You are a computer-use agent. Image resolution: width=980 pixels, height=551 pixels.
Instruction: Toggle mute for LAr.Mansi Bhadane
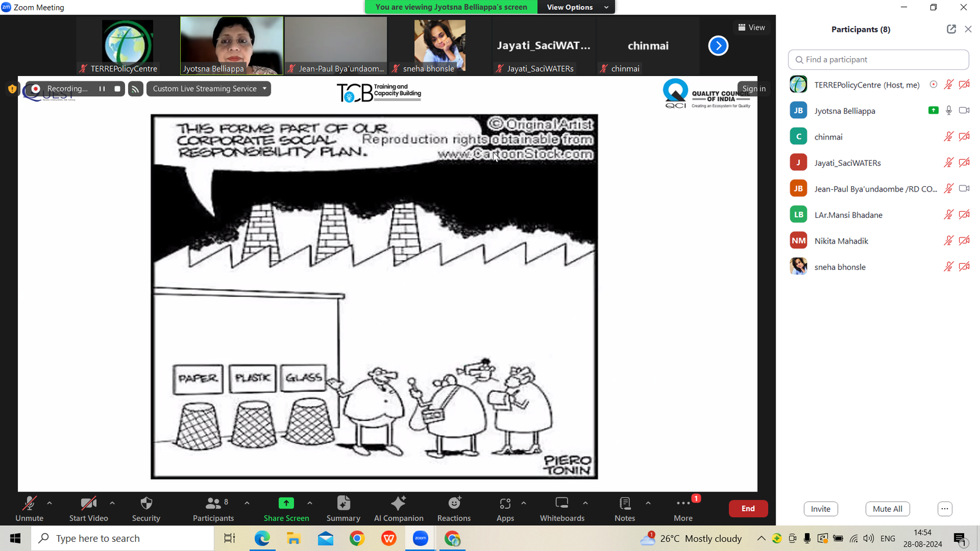click(x=948, y=214)
